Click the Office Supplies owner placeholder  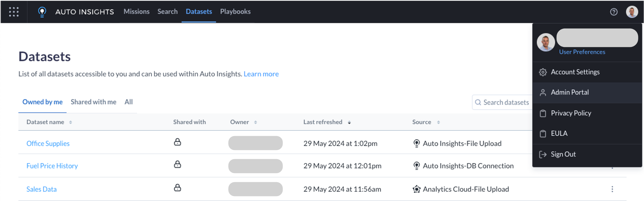pyautogui.click(x=256, y=143)
